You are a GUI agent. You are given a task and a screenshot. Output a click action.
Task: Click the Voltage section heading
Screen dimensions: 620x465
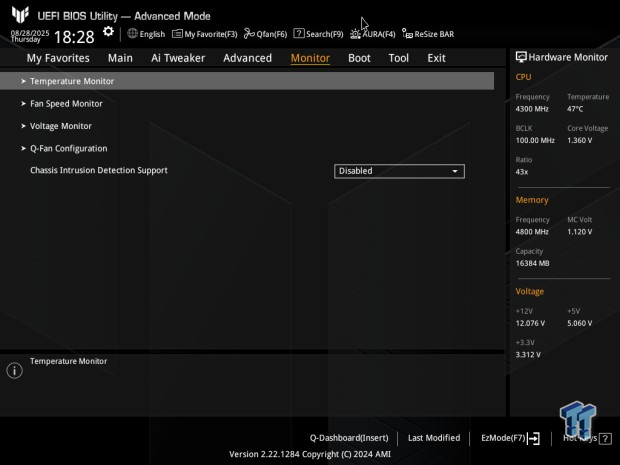tap(529, 291)
